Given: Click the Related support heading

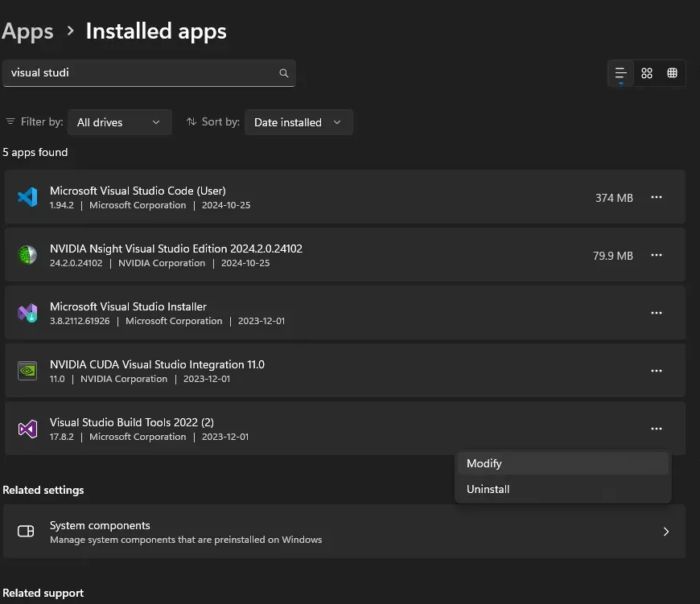Looking at the screenshot, I should coord(43,593).
